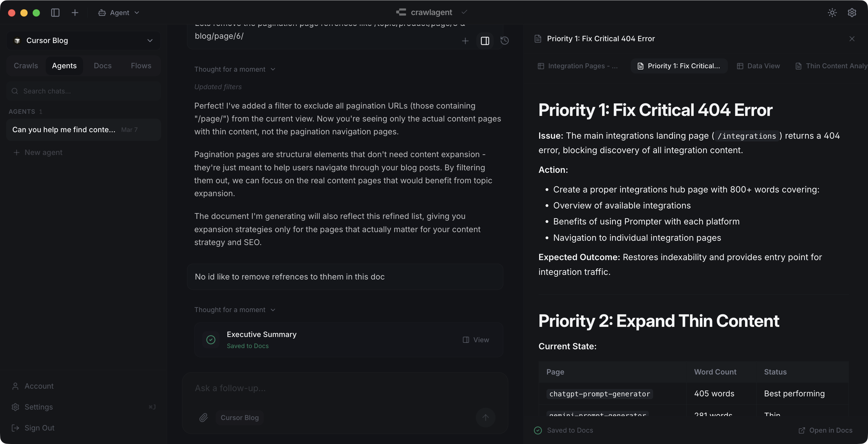Click View on the Executive Summary card
Image resolution: width=868 pixels, height=444 pixels.
476,339
